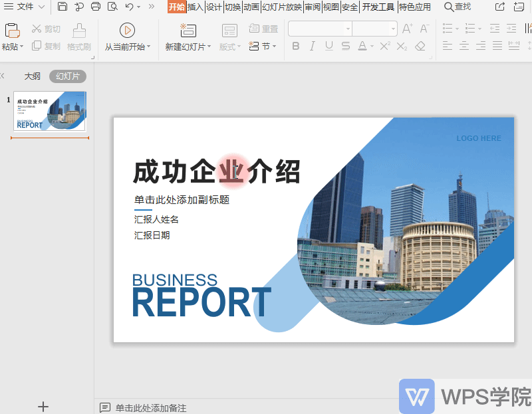This screenshot has height=414, width=532.
Task: Align text right
Action: pyautogui.click(x=481, y=46)
